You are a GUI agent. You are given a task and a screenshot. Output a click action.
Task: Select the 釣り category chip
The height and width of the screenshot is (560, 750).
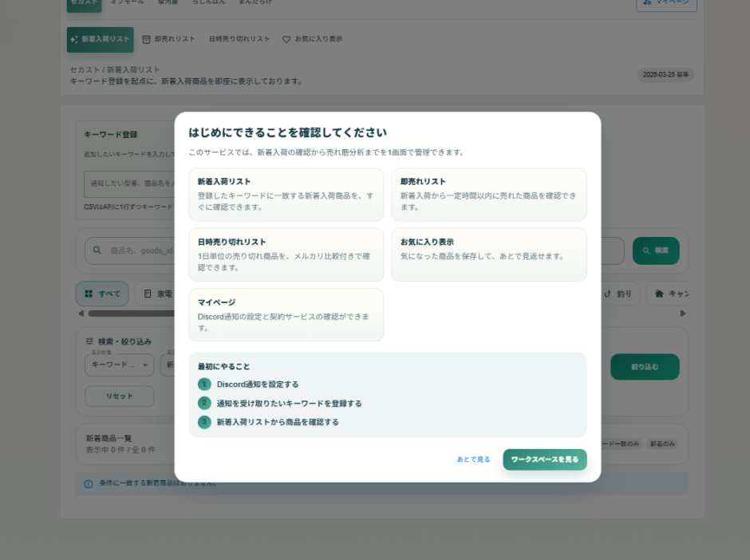(618, 294)
